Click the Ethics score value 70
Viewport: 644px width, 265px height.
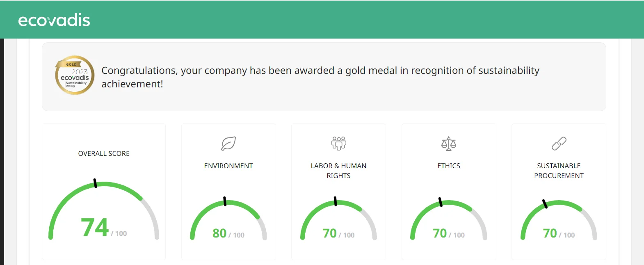click(x=440, y=233)
